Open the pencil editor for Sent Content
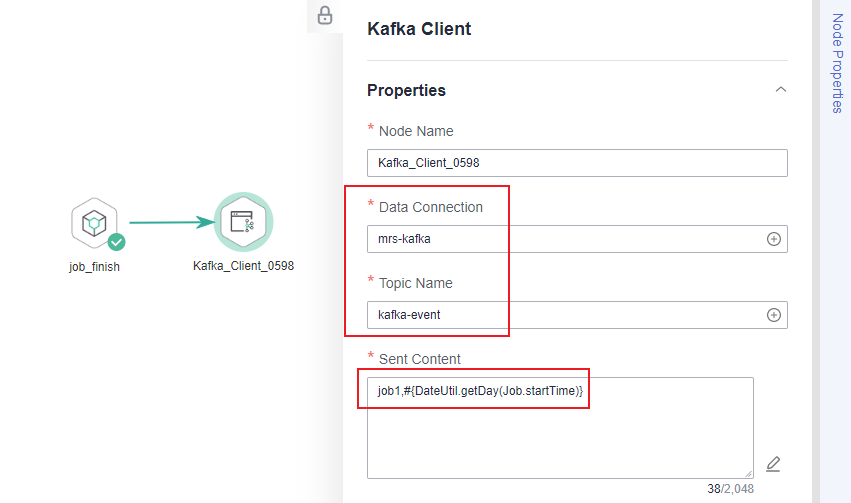This screenshot has width=851, height=503. click(773, 464)
